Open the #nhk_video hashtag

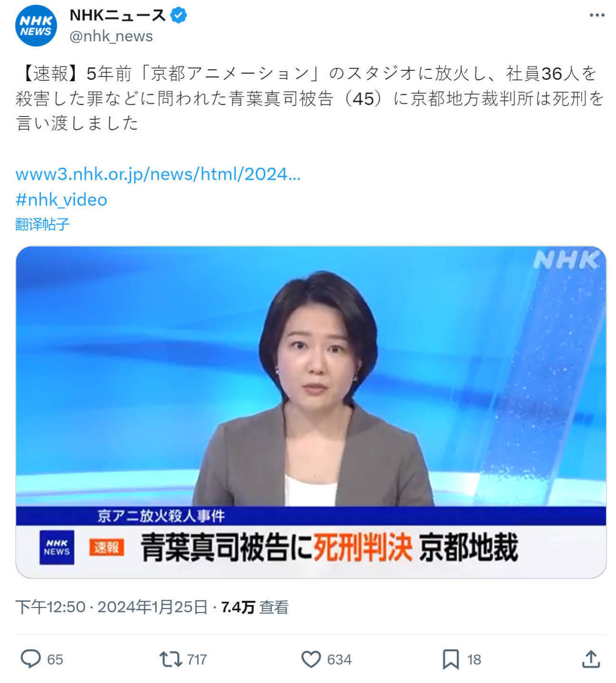tap(61, 200)
